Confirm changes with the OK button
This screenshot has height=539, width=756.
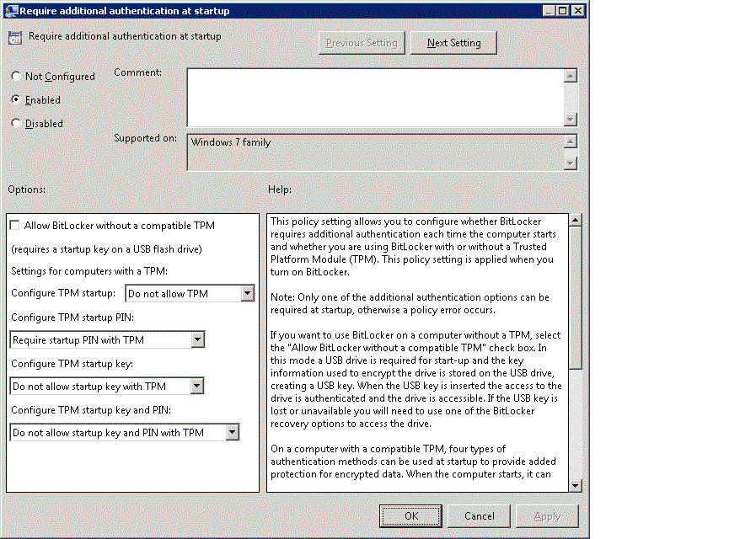410,515
